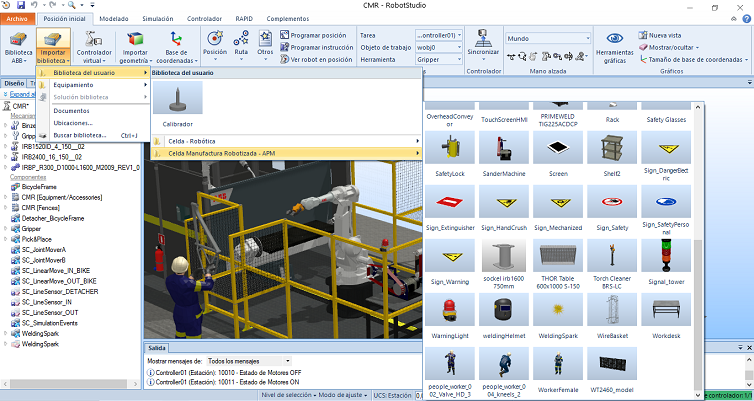The image size is (754, 401).
Task: Open Controlador virtual menu
Action: point(94,47)
